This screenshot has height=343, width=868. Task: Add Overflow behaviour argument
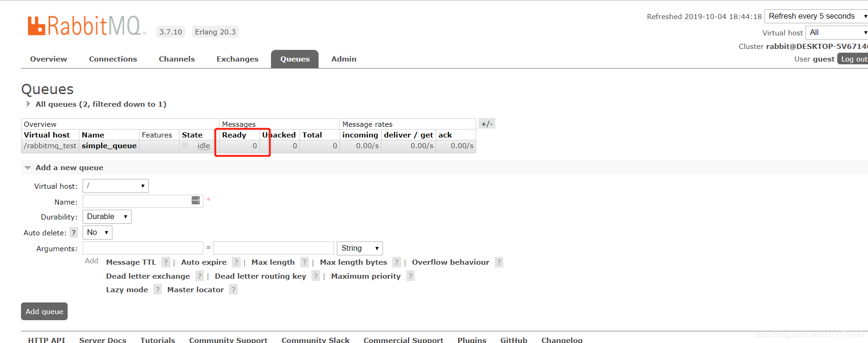point(451,262)
